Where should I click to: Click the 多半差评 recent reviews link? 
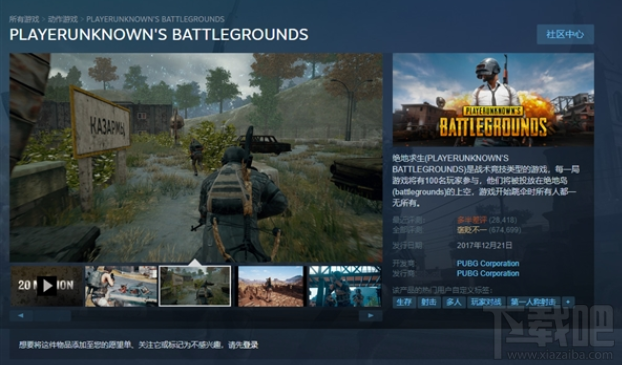pyautogui.click(x=472, y=220)
